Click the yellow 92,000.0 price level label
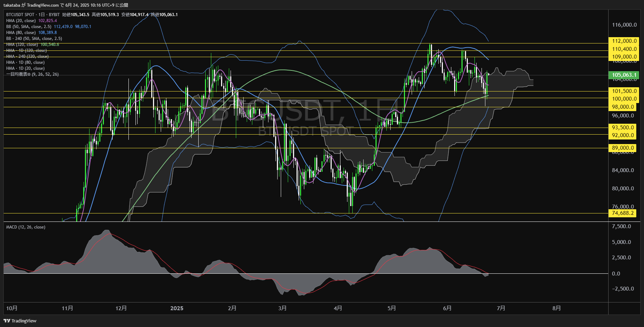 (x=623, y=135)
